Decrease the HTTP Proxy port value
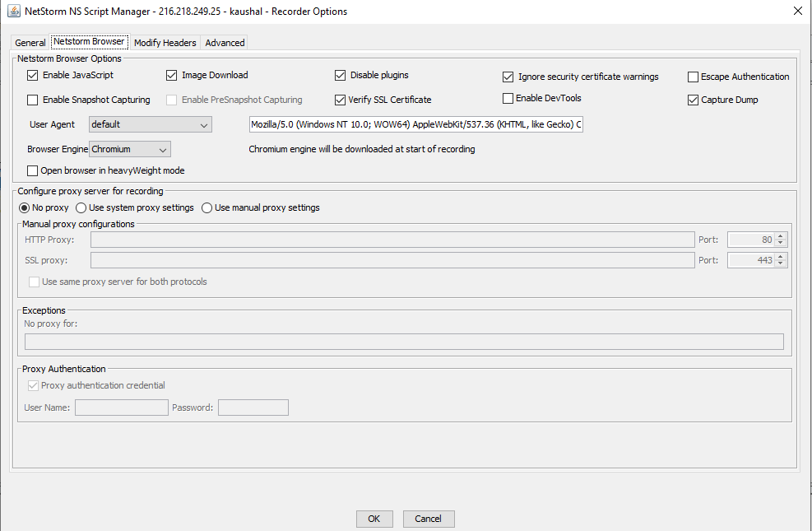Image resolution: width=812 pixels, height=531 pixels. [x=781, y=243]
